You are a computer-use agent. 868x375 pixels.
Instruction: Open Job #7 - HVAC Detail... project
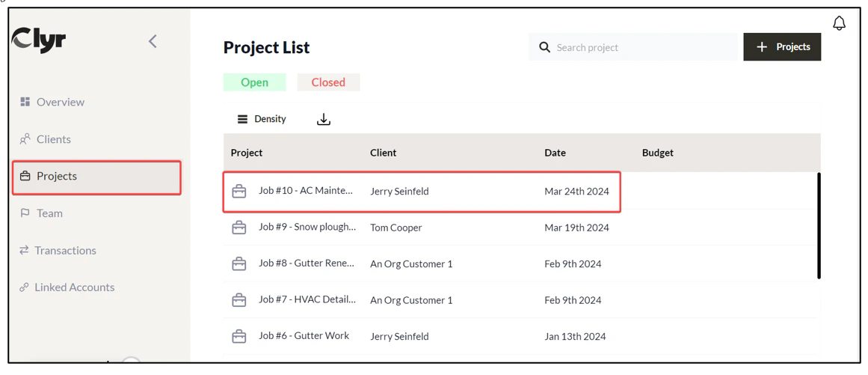point(307,299)
